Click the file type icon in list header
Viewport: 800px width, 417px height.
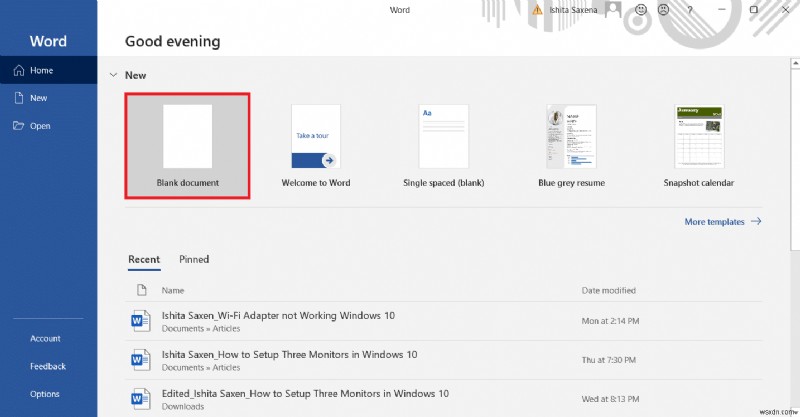coord(142,290)
